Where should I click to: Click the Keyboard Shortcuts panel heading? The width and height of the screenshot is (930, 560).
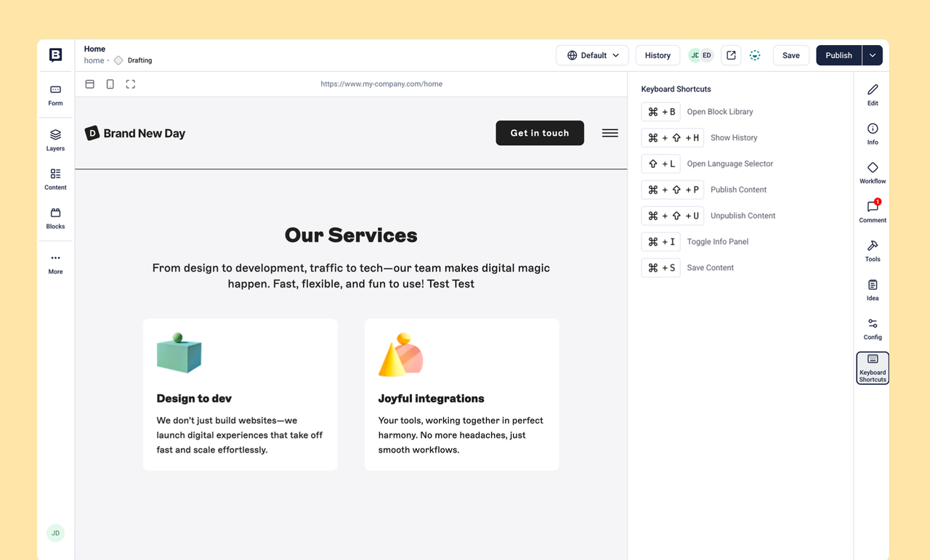point(676,89)
